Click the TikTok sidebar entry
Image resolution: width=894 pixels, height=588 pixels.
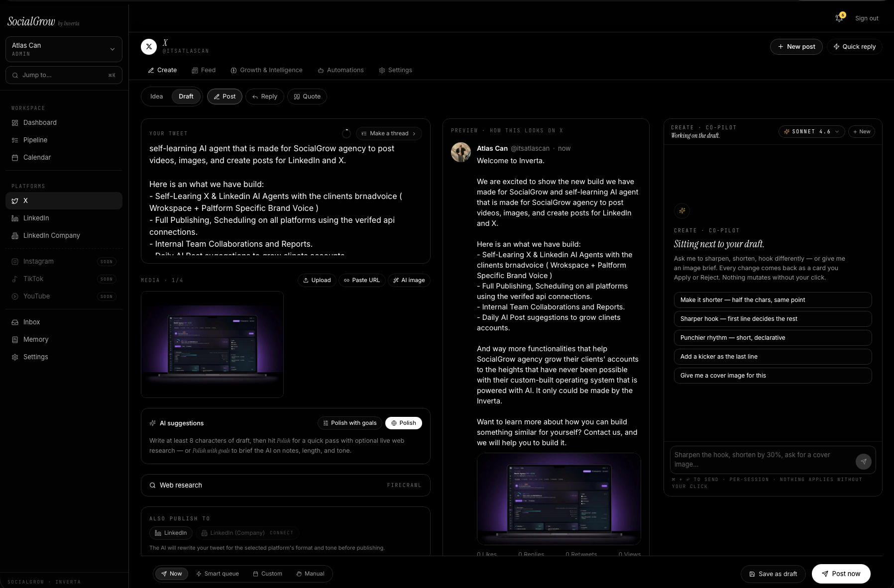tap(64, 279)
